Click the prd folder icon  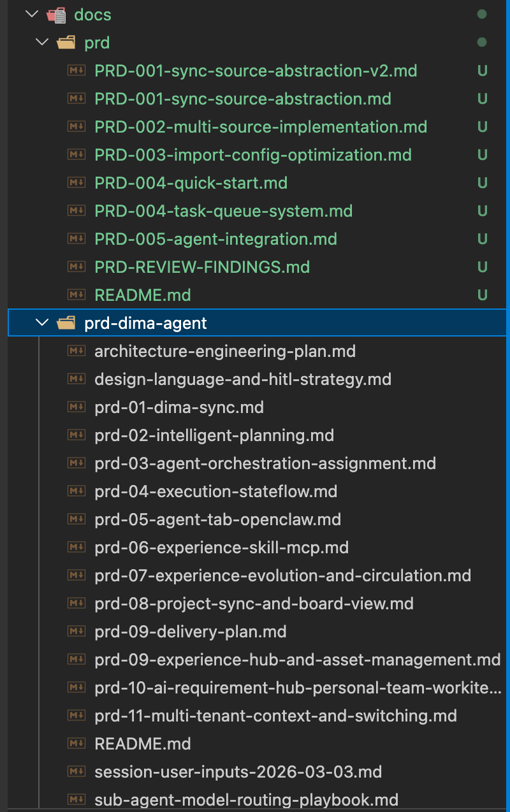[66, 43]
